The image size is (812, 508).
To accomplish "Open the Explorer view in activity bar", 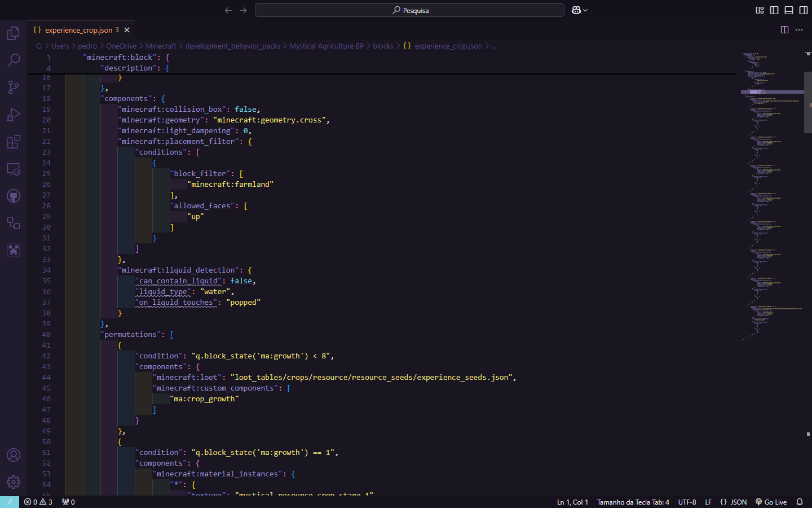I will (14, 33).
